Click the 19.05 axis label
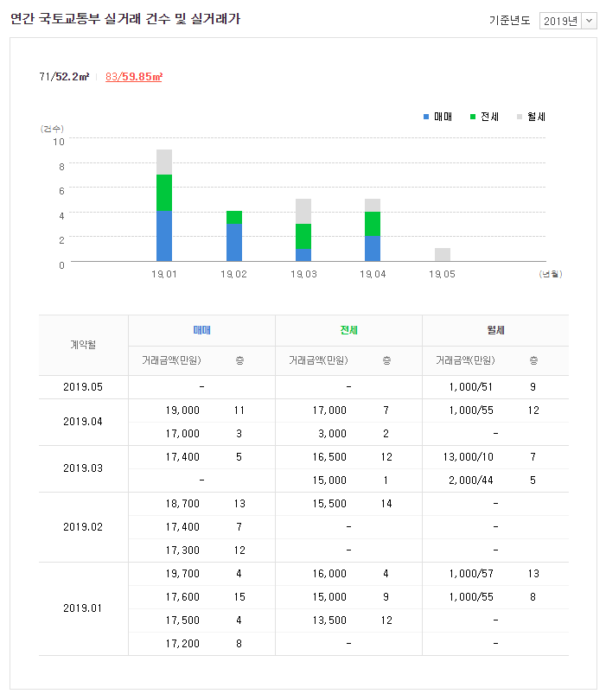606x700 pixels. pyautogui.click(x=442, y=274)
